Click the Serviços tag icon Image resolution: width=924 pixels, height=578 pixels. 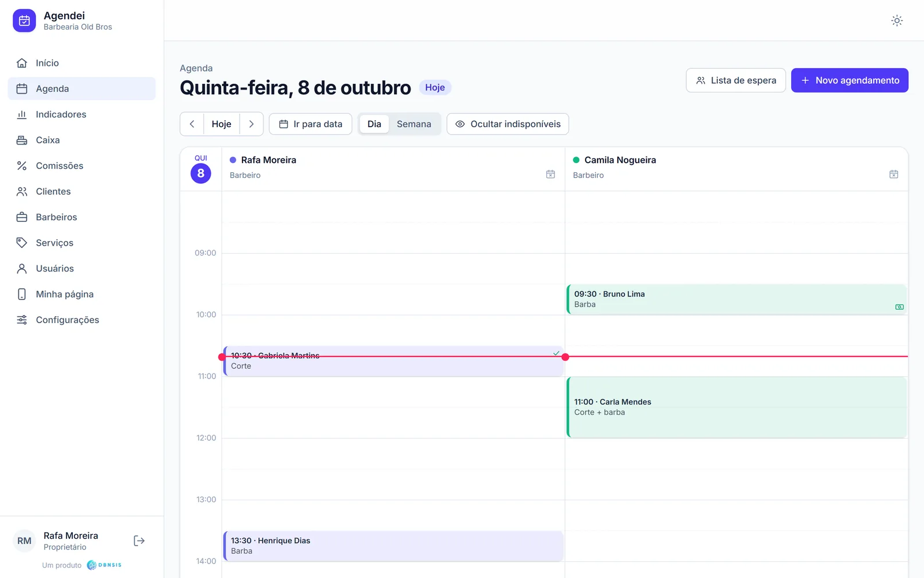pos(22,243)
